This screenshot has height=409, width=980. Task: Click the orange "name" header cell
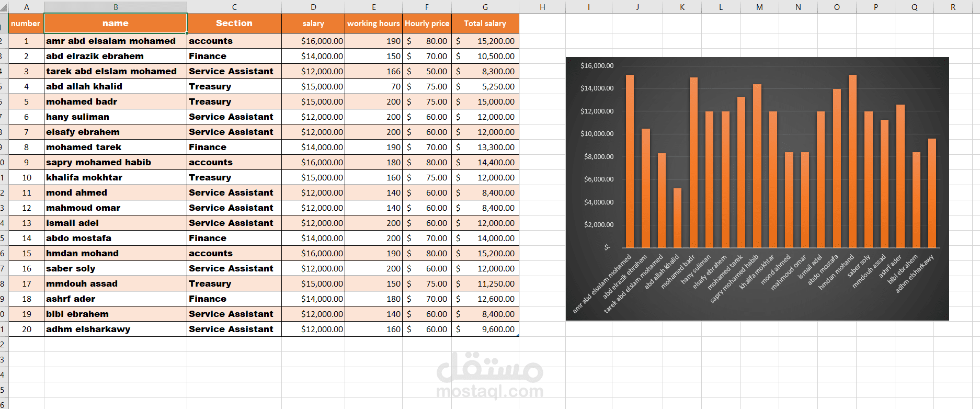click(116, 24)
